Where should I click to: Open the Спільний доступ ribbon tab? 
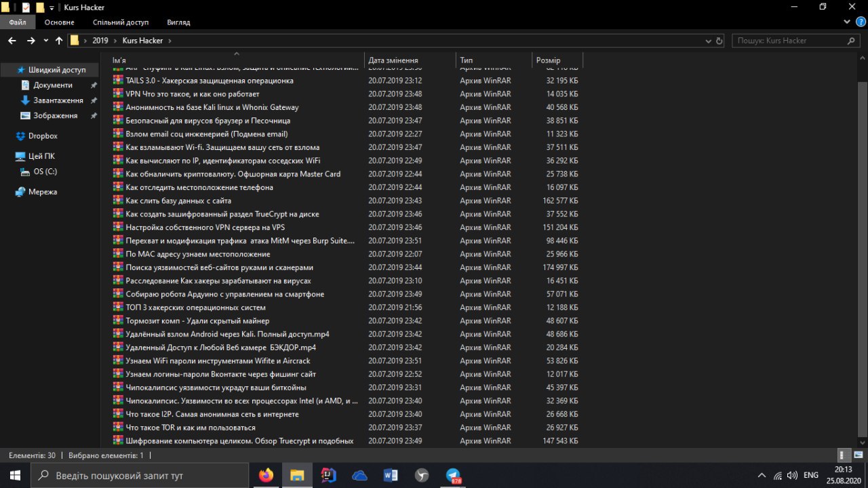121,22
